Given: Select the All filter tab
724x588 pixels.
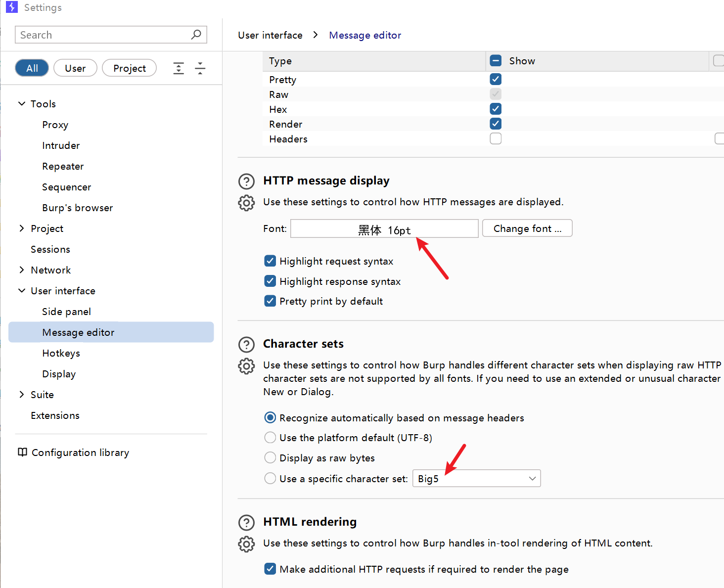Looking at the screenshot, I should point(32,68).
